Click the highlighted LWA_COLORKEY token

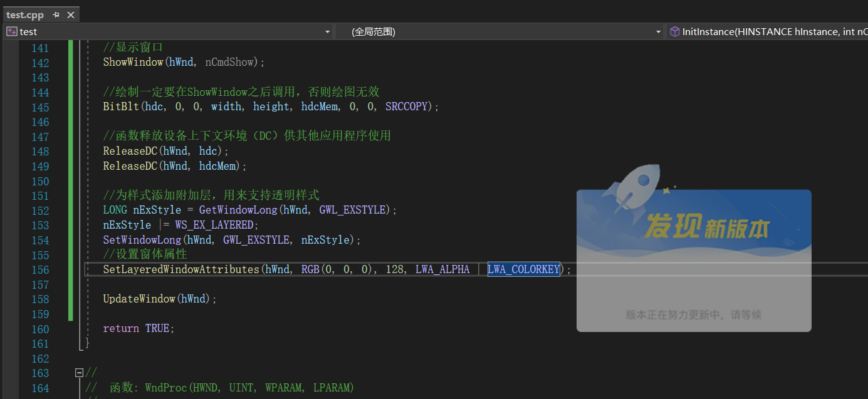tap(524, 269)
